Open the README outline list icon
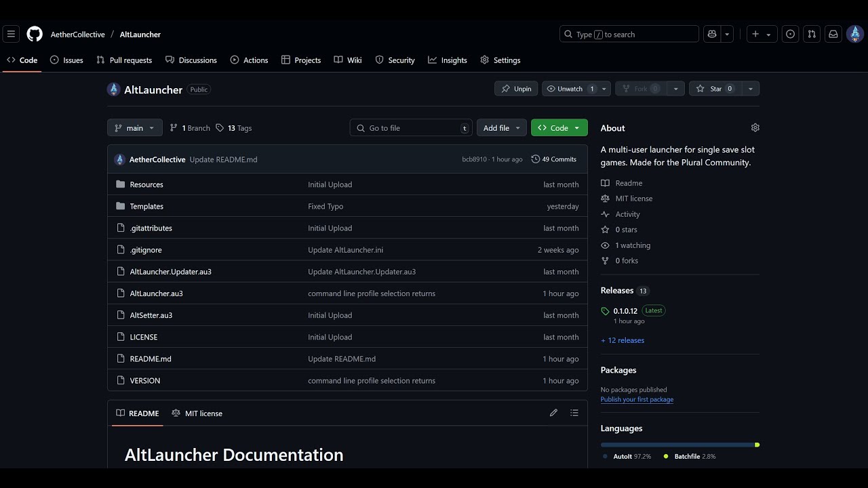This screenshot has height=488, width=868. coord(574,413)
